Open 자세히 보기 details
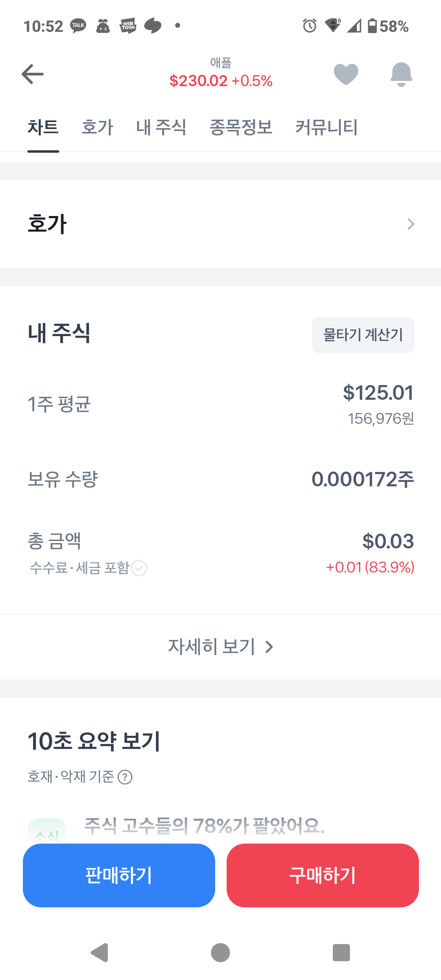 coord(220,647)
